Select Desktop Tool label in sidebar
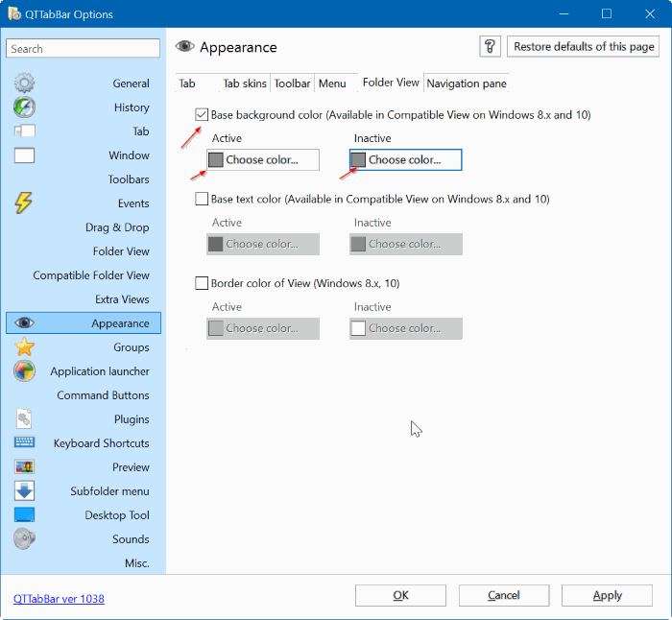This screenshot has width=672, height=620. tap(117, 515)
